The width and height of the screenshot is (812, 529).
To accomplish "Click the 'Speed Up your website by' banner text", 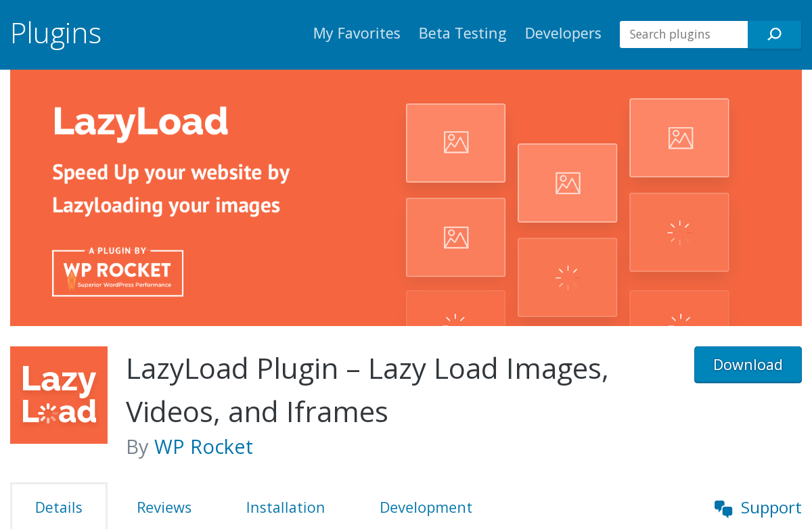I will coord(171,172).
